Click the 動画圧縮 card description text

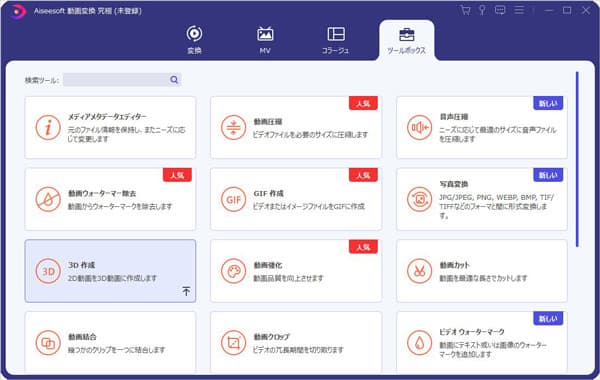click(x=310, y=134)
